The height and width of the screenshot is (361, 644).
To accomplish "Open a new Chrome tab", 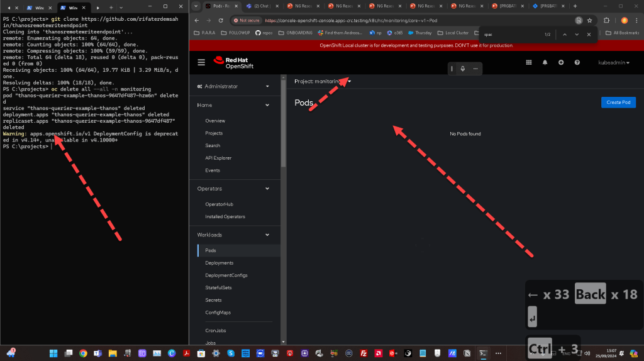I will pyautogui.click(x=575, y=6).
